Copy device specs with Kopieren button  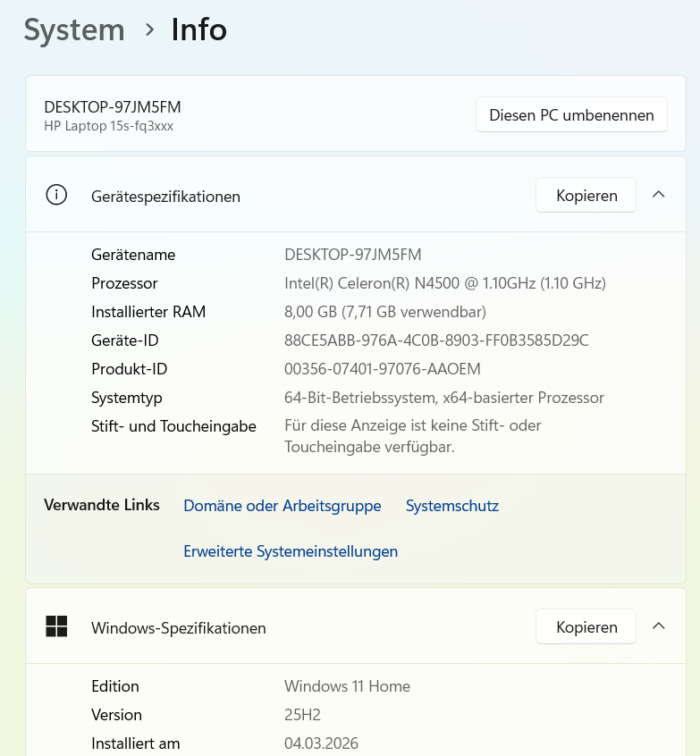click(586, 195)
